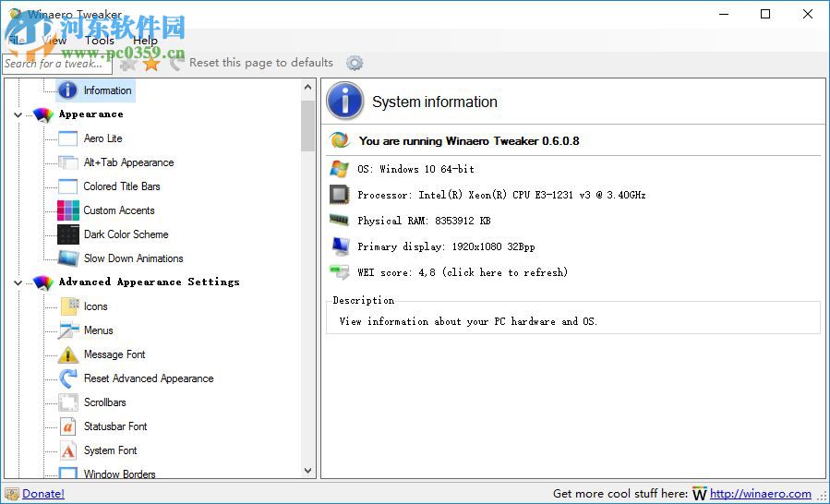Select Statusbar Font tree item
The width and height of the screenshot is (830, 504).
115,426
